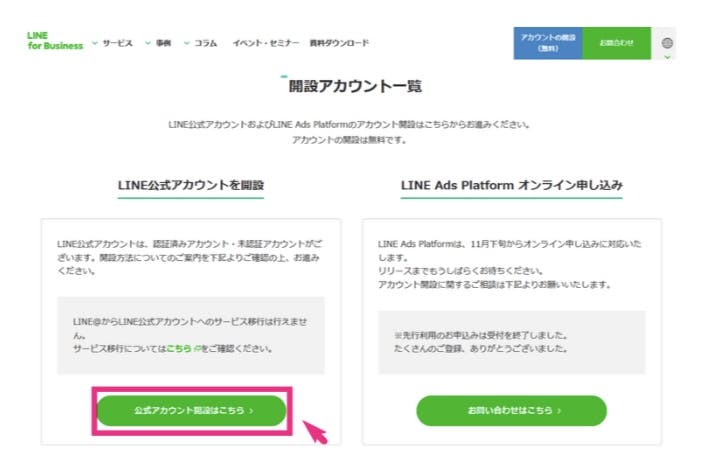Expand the コラム menu in header
706x473 pixels.
pos(200,43)
